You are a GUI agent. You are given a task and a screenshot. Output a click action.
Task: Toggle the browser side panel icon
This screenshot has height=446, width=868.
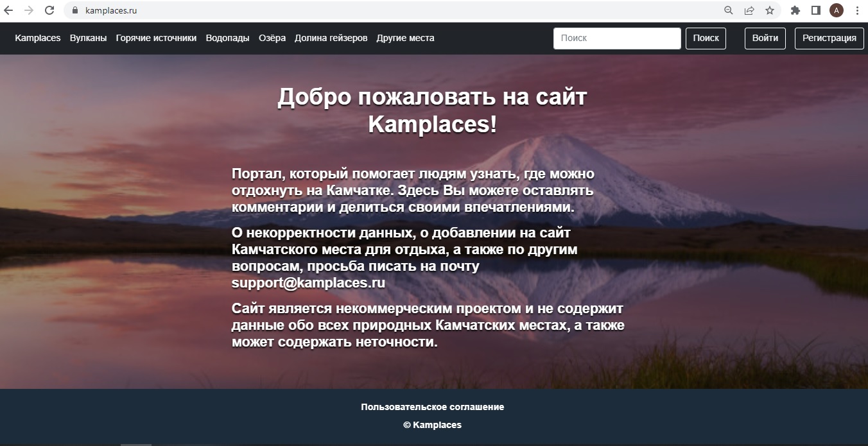point(816,10)
